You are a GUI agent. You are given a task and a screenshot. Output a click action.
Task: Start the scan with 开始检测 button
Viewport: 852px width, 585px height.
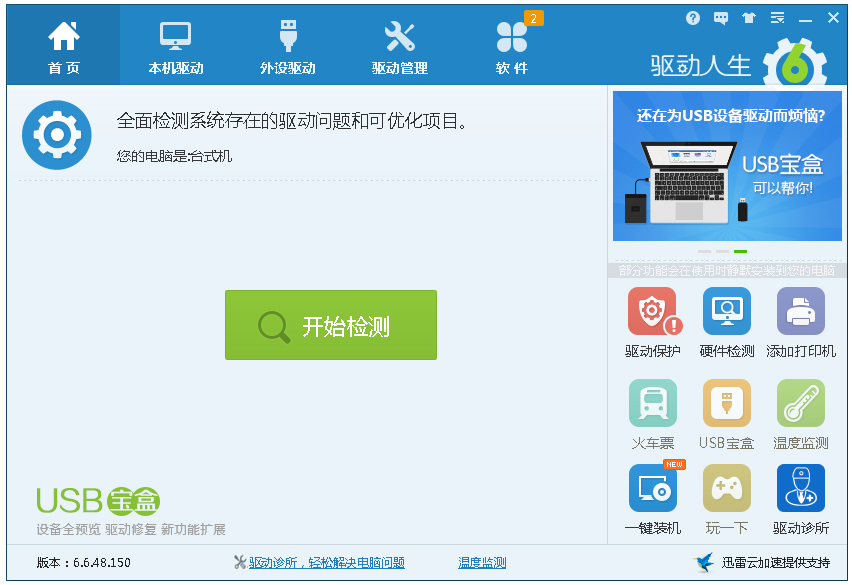331,325
